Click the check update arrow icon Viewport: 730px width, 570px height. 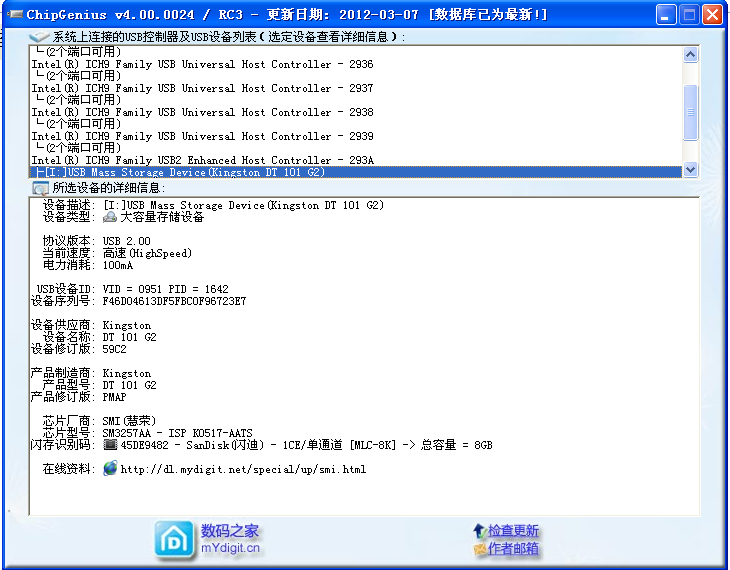(479, 530)
